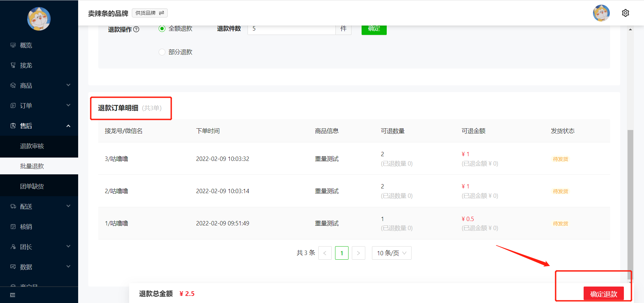Click the ¥ 0.5 refundable amount
644x303 pixels.
tap(468, 219)
